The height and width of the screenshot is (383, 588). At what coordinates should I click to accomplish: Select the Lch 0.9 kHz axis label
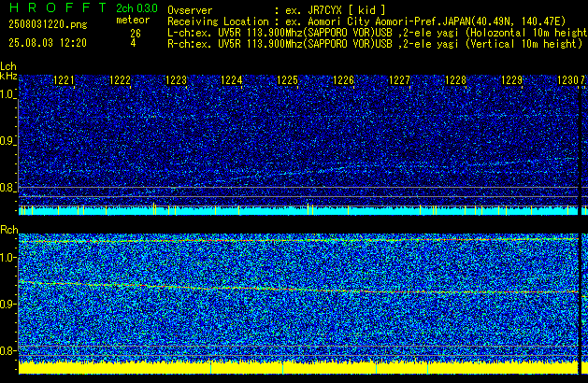pyautogui.click(x=7, y=141)
